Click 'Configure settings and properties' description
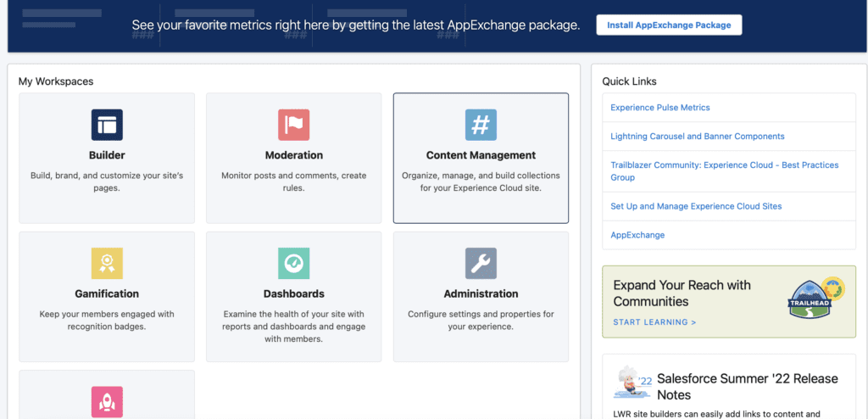 click(x=481, y=321)
